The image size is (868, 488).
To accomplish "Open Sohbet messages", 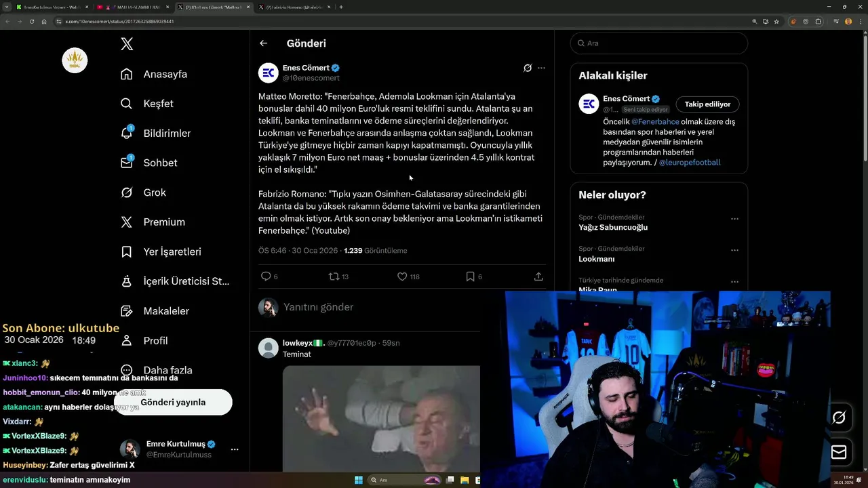I will (149, 163).
